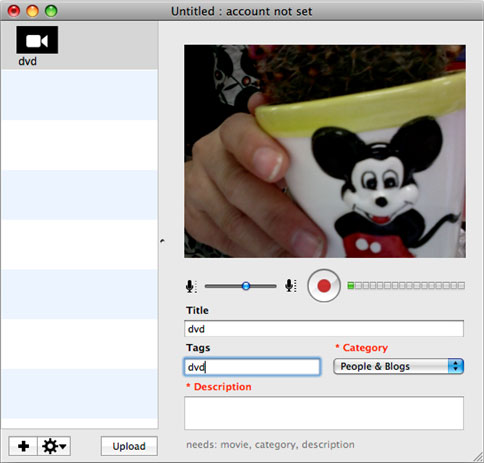Select the dvd label in movie list
Screen dimensions: 484x463
point(27,61)
